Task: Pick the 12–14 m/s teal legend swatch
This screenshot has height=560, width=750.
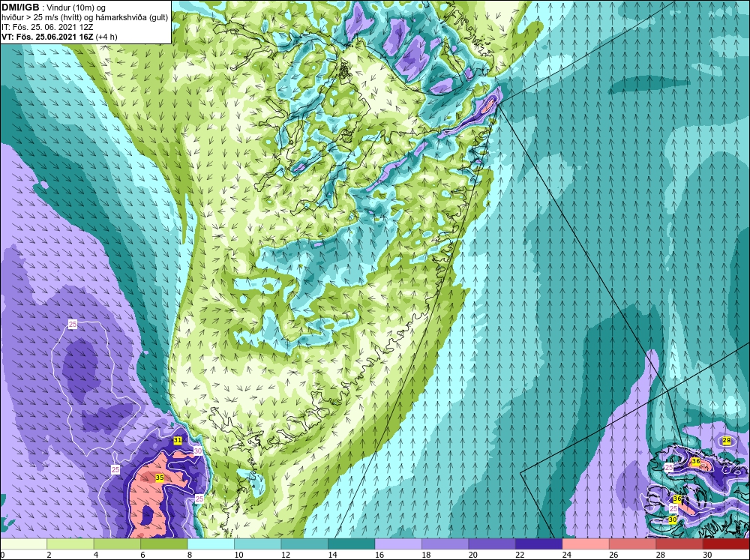Action: pyautogui.click(x=304, y=544)
